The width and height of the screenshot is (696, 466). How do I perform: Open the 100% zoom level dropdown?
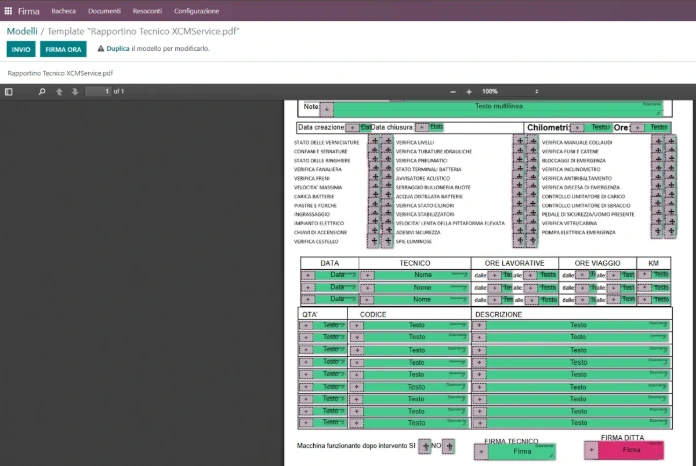coord(510,91)
